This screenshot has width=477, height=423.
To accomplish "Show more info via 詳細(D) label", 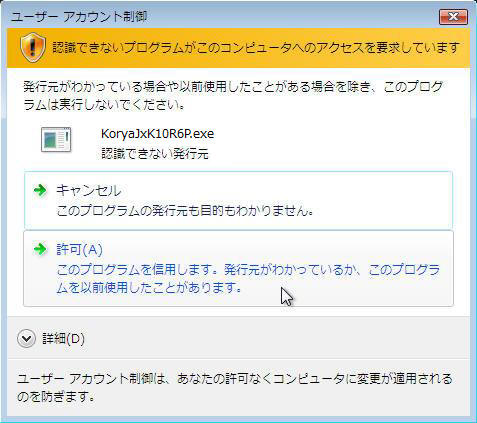I will [63, 339].
